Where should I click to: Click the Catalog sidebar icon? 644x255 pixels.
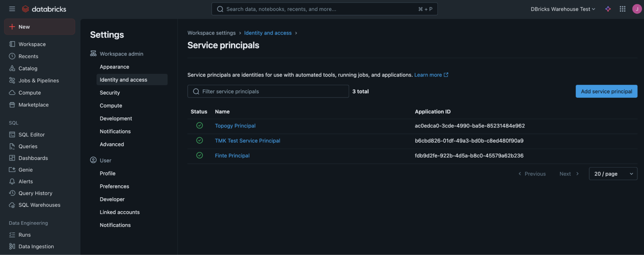(x=12, y=68)
